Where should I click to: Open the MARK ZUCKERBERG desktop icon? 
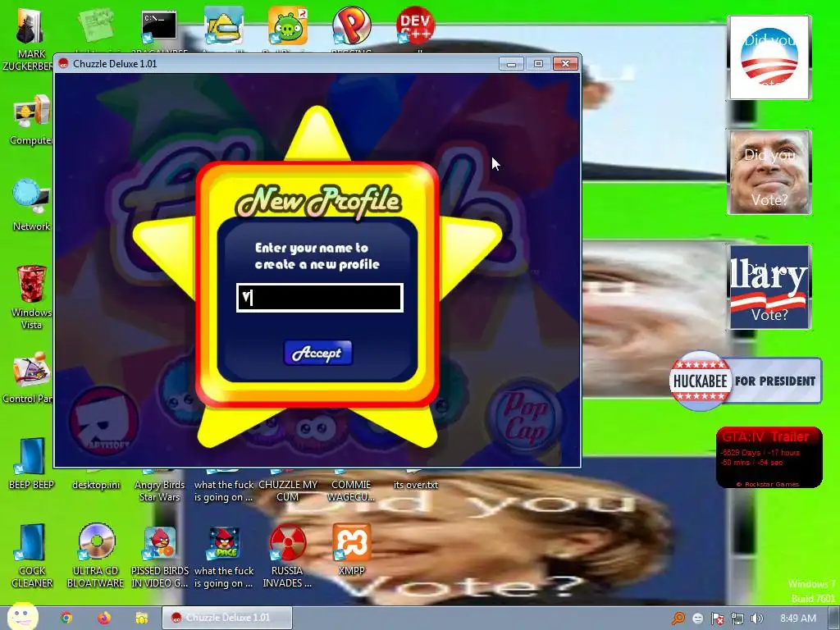click(x=30, y=27)
